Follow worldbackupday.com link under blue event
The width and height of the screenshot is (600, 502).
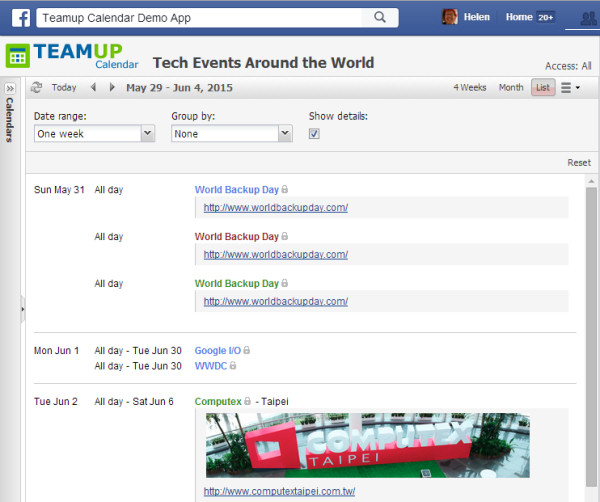click(276, 208)
